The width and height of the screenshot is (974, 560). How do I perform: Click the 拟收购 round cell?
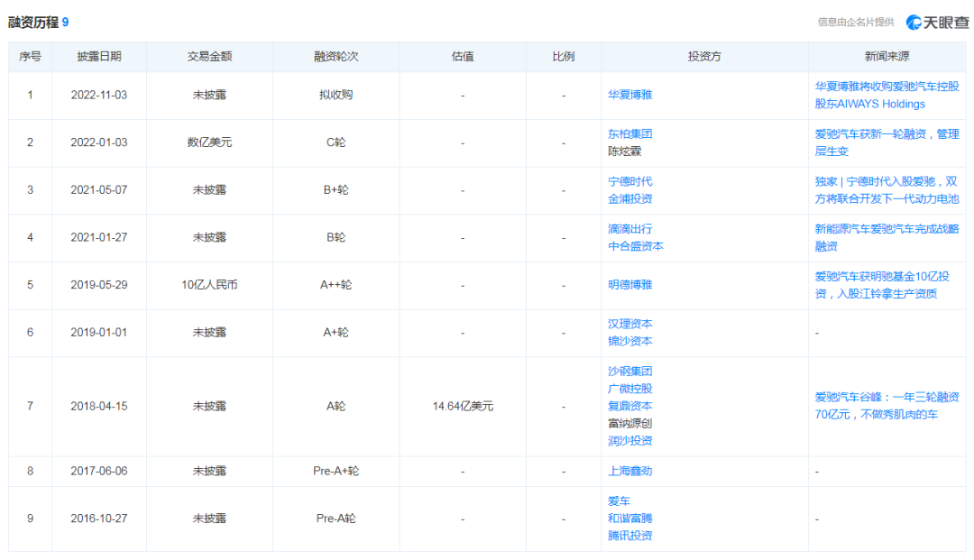[336, 95]
